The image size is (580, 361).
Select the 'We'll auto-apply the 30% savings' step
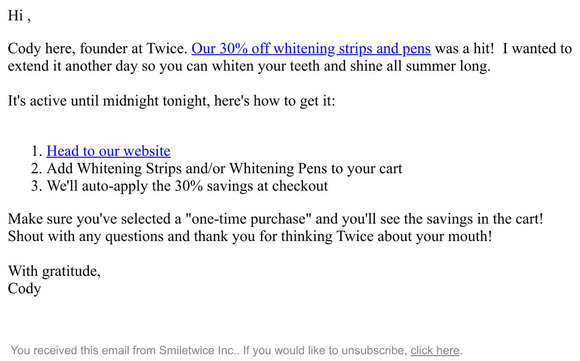coord(187,186)
